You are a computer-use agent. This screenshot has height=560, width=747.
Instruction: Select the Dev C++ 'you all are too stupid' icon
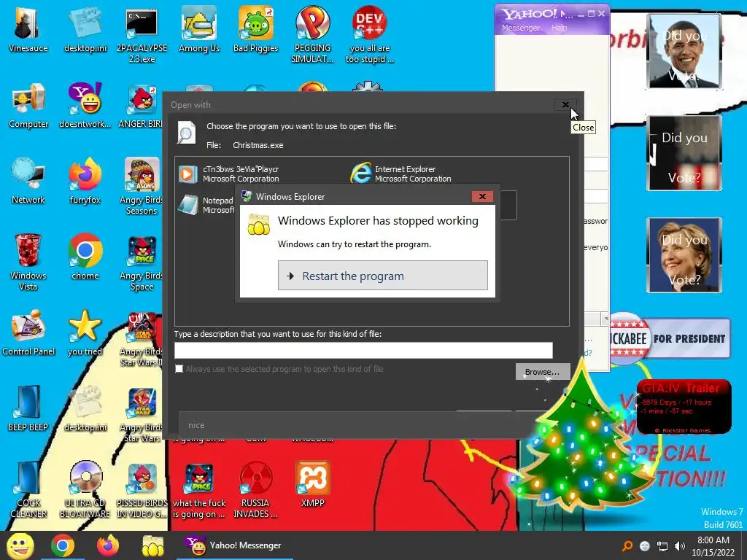pos(370,35)
